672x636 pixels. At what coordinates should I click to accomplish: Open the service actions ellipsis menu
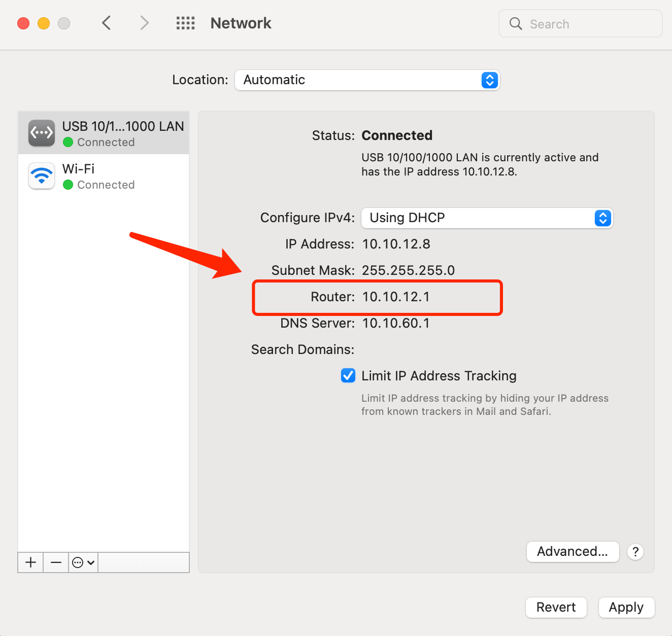click(83, 562)
